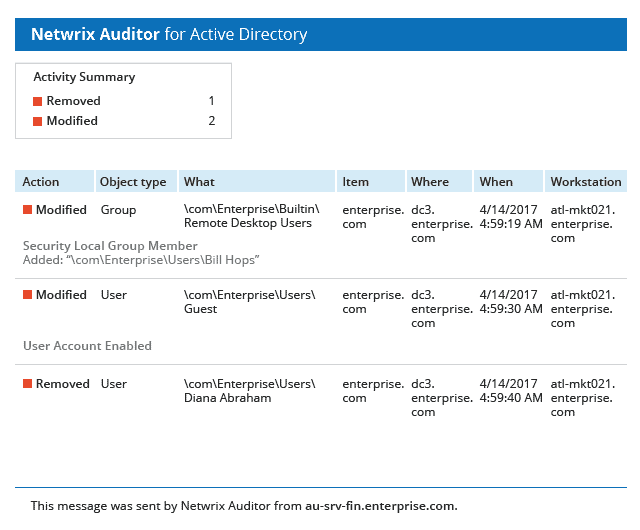Click the User Account Enabled detail
The image size is (640, 530).
click(87, 346)
